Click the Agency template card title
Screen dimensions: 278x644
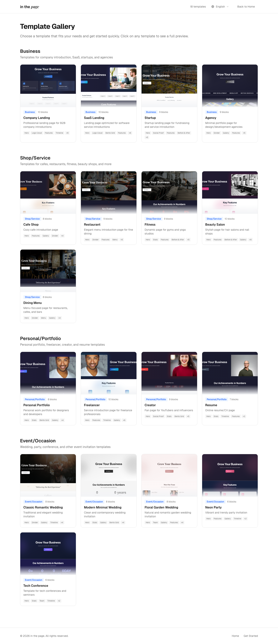click(211, 118)
